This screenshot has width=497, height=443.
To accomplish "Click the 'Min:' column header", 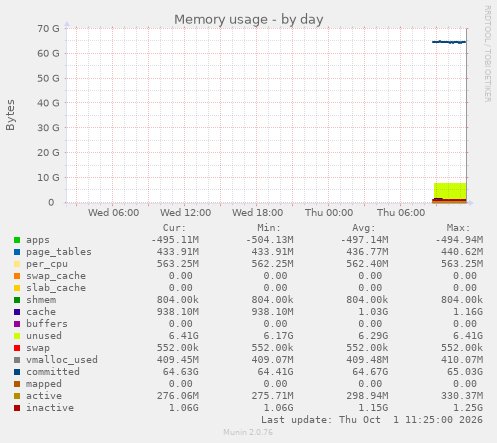I will 269,228.
